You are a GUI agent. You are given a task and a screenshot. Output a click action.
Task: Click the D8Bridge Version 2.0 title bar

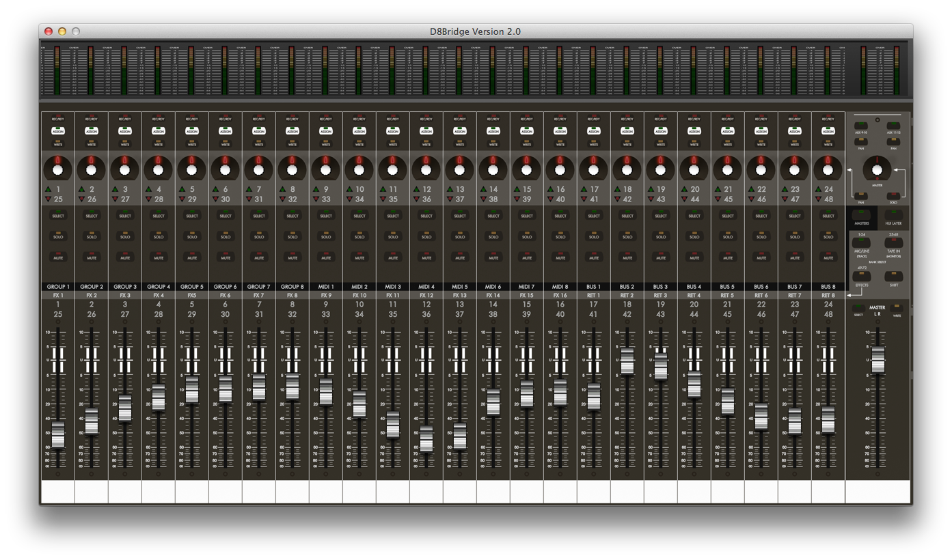[x=476, y=31]
